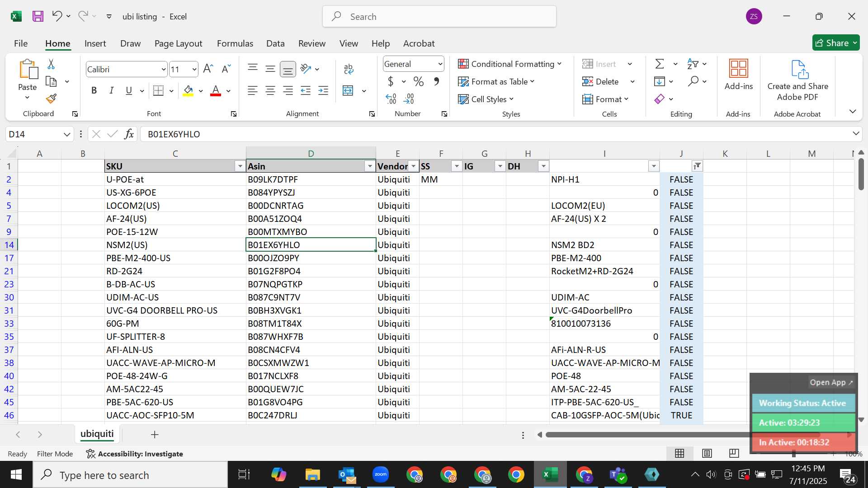Select the Format Painter brush
The height and width of the screenshot is (488, 868).
[x=51, y=99]
